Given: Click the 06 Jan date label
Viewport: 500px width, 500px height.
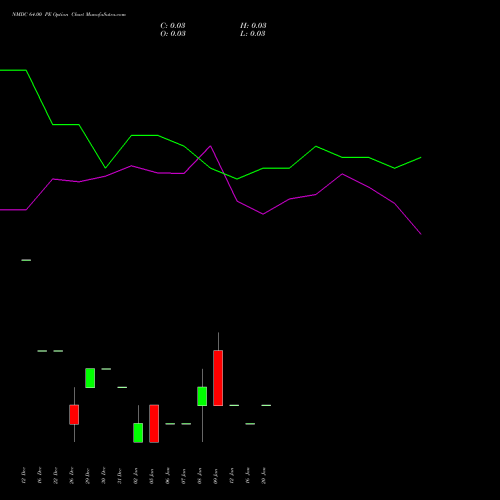Looking at the screenshot, I should [167, 475].
